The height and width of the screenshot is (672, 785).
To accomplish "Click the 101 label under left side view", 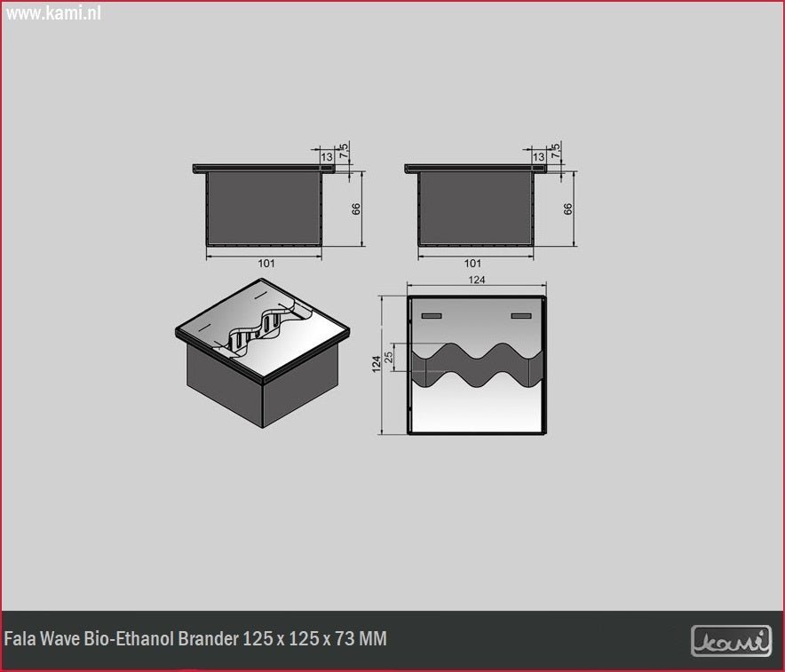I will coord(266,264).
